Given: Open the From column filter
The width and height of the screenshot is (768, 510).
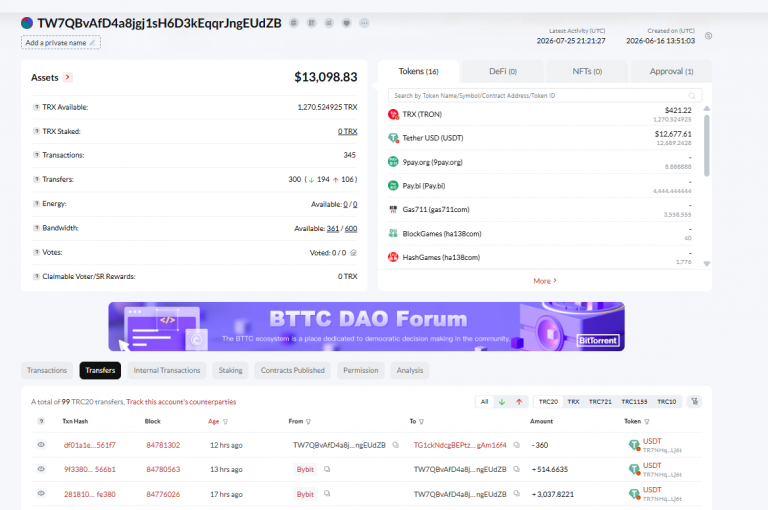Looking at the screenshot, I should pos(309,421).
